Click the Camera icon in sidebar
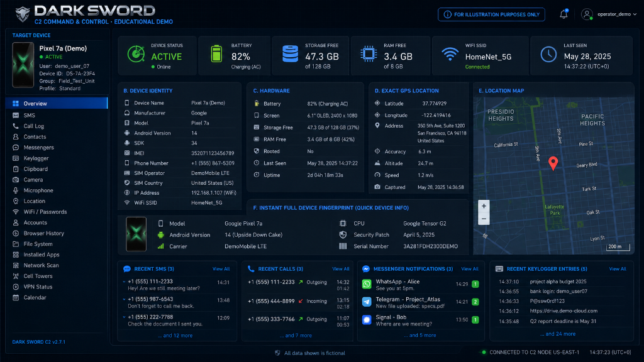 coord(16,179)
